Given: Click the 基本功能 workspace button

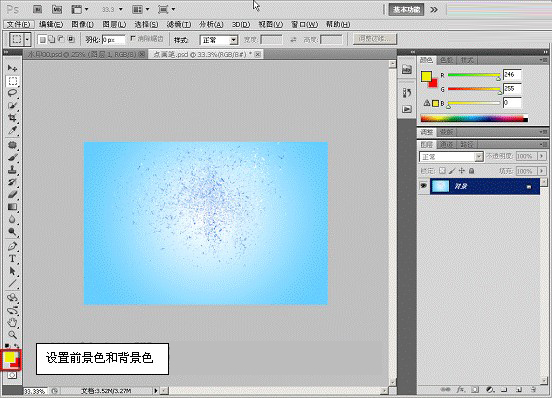Looking at the screenshot, I should (406, 10).
